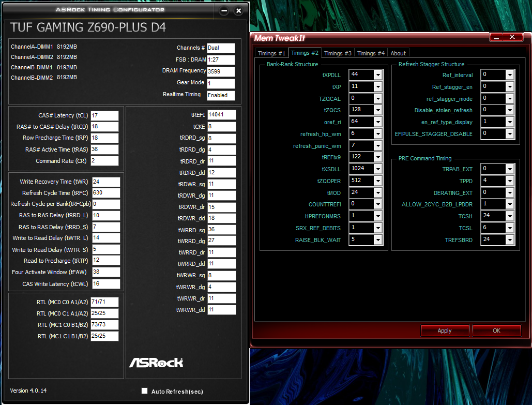Image resolution: width=532 pixels, height=405 pixels.
Task: Expand the tZQCS value dropdown
Action: coord(377,110)
